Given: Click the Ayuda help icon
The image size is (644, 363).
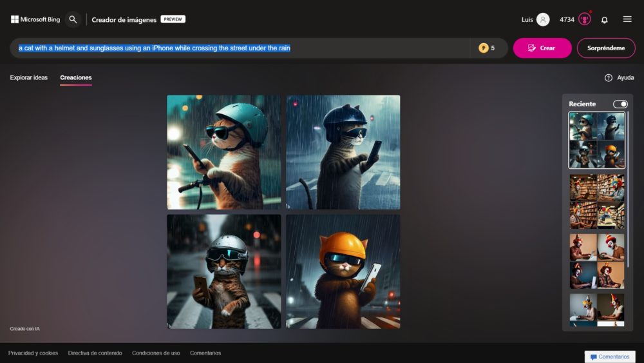Looking at the screenshot, I should [x=609, y=77].
